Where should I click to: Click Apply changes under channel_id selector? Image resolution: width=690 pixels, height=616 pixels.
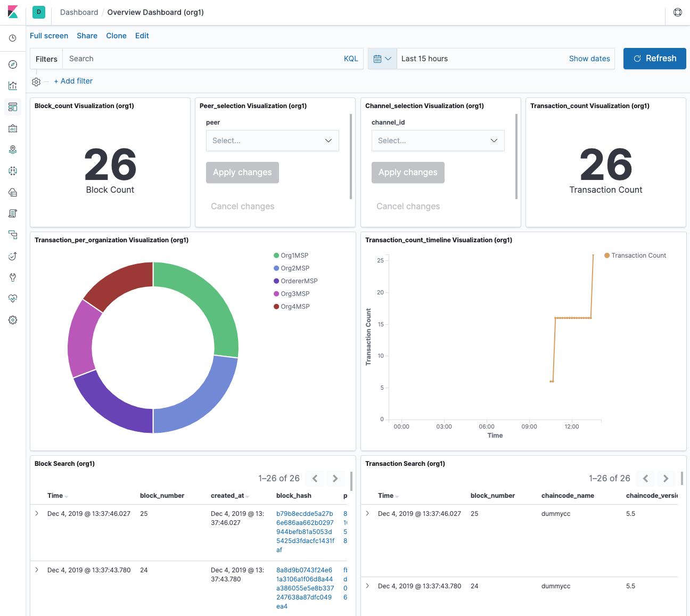(x=408, y=173)
